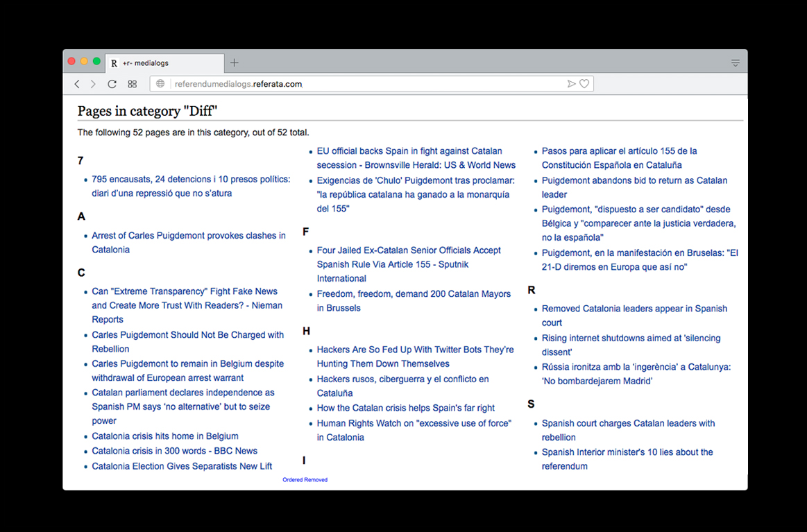Open 'Rússia ironitza amb la ingerència' link
807x532 pixels.
click(x=636, y=374)
